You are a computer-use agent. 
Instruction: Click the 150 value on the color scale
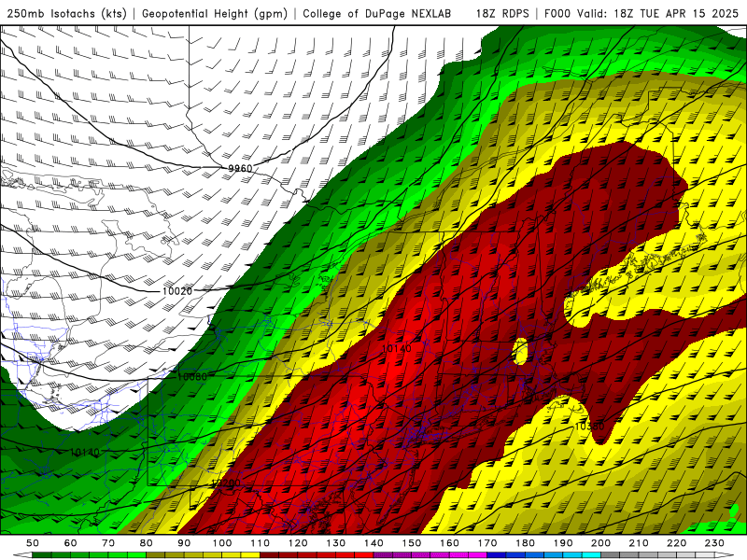click(x=411, y=543)
